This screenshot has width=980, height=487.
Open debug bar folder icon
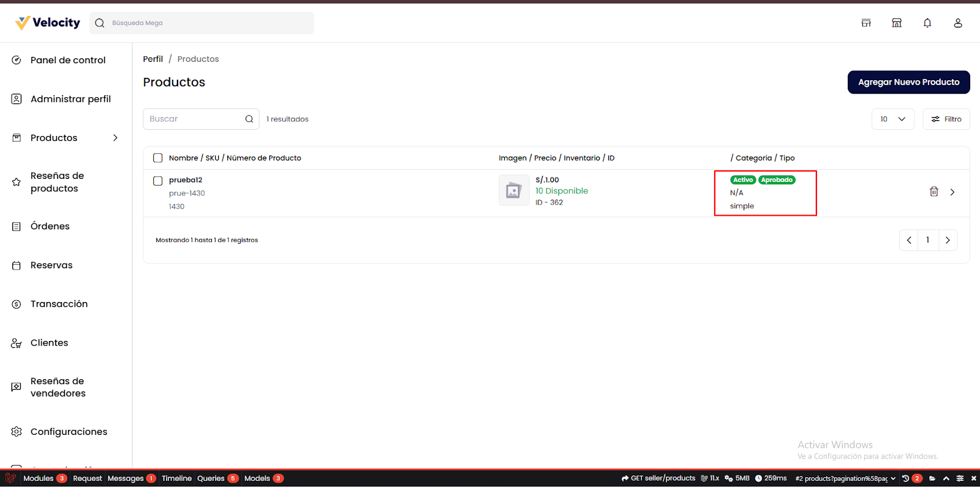(932, 478)
